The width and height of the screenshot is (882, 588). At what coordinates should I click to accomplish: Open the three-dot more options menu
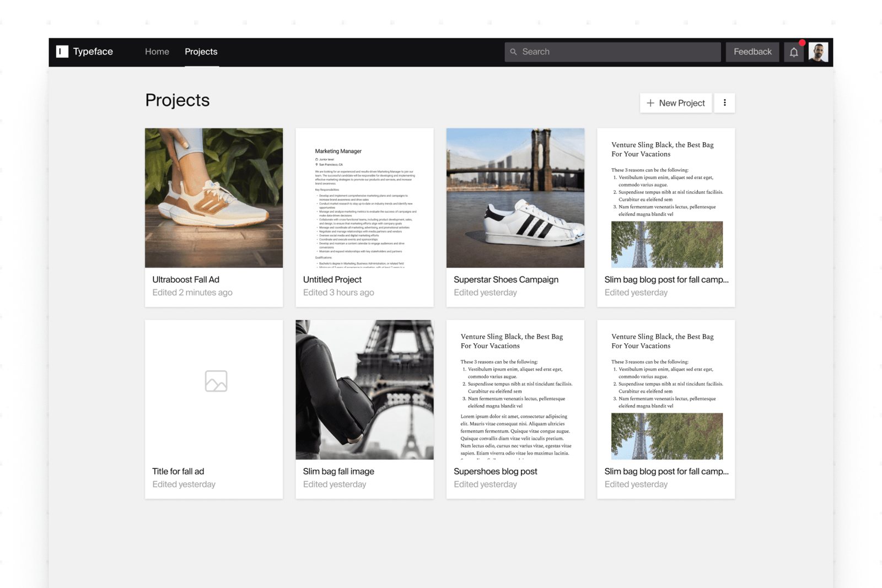(724, 103)
